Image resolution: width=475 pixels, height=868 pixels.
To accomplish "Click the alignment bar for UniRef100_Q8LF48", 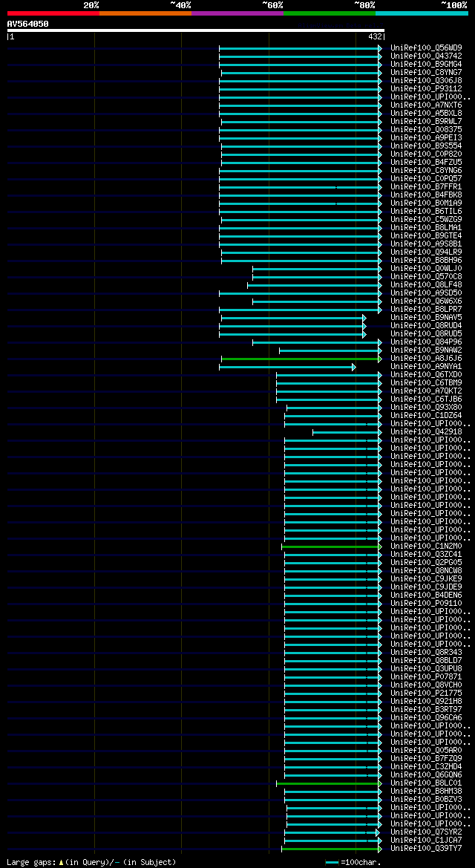I will tap(315, 285).
